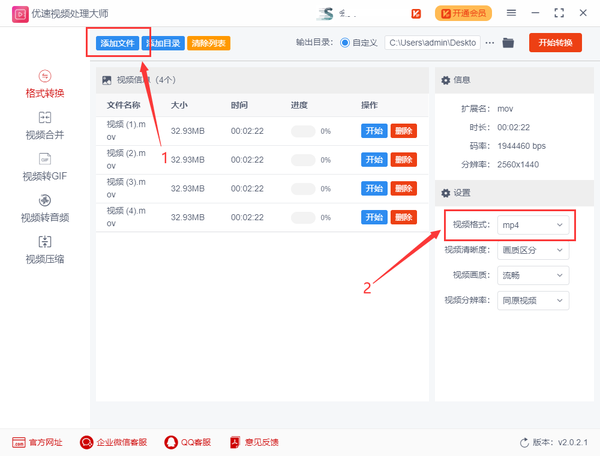Screen dimensions: 600x456
Task: Click 添加目录 add directory button
Action: tap(163, 43)
